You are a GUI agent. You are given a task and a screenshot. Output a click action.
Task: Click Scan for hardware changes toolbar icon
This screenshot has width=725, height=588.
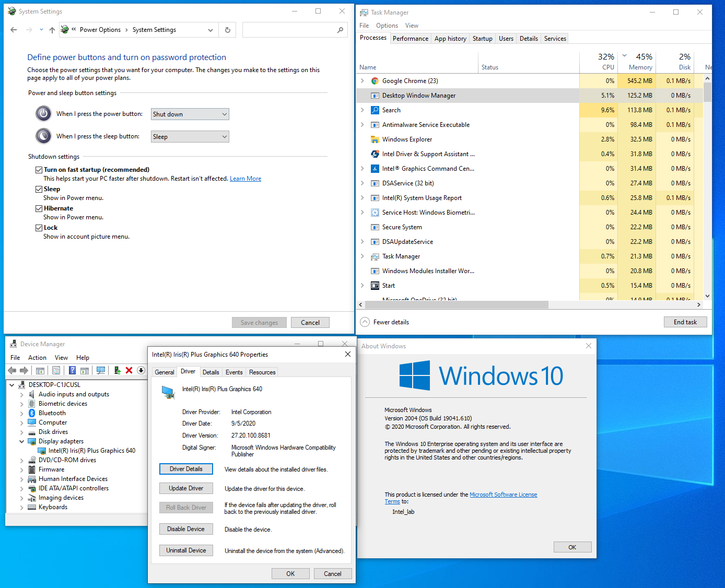coord(101,370)
